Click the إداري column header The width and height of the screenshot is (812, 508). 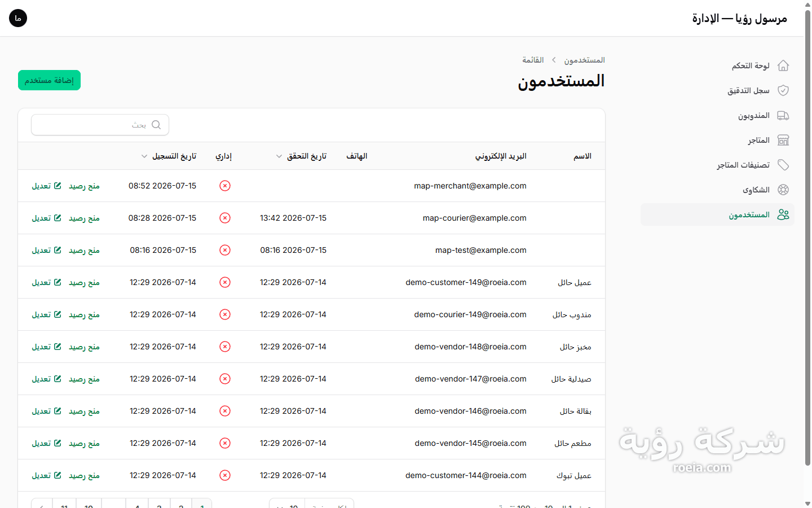[x=223, y=156]
